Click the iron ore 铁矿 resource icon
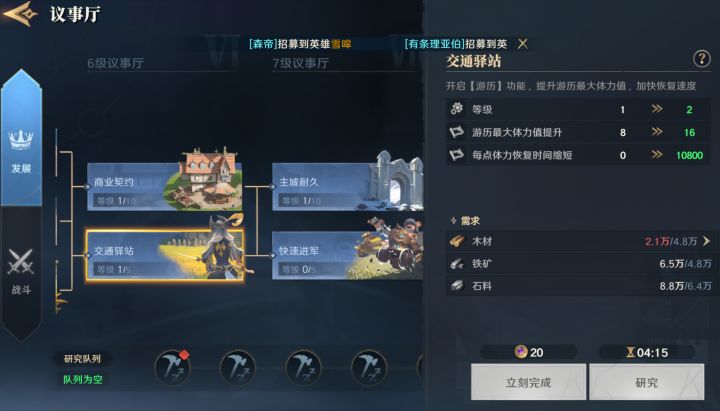Screen dimensions: 720x411 pyautogui.click(x=457, y=264)
